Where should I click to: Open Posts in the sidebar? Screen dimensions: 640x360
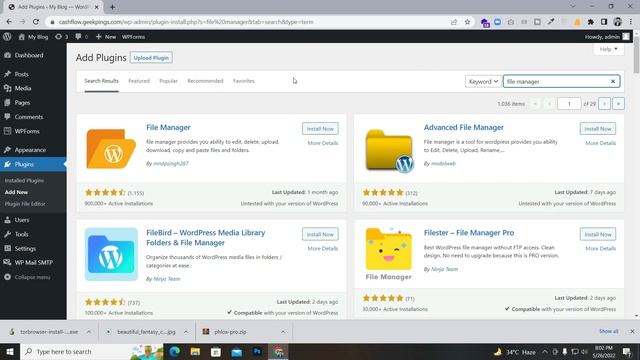point(21,74)
